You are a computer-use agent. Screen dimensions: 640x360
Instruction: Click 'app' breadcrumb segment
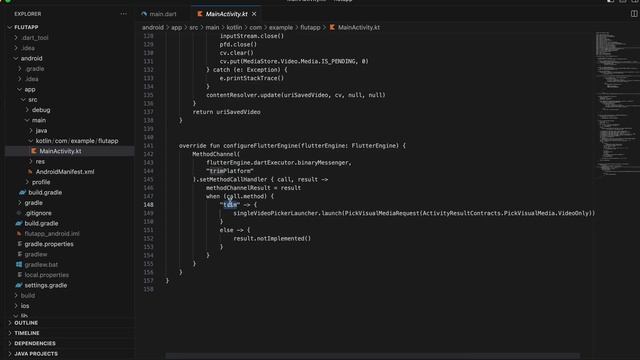[x=176, y=27]
